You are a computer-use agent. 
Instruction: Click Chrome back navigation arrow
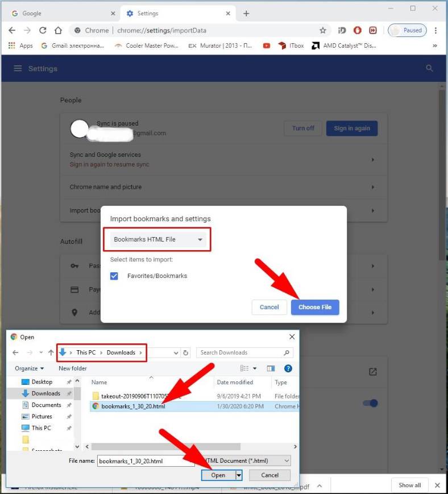12,30
